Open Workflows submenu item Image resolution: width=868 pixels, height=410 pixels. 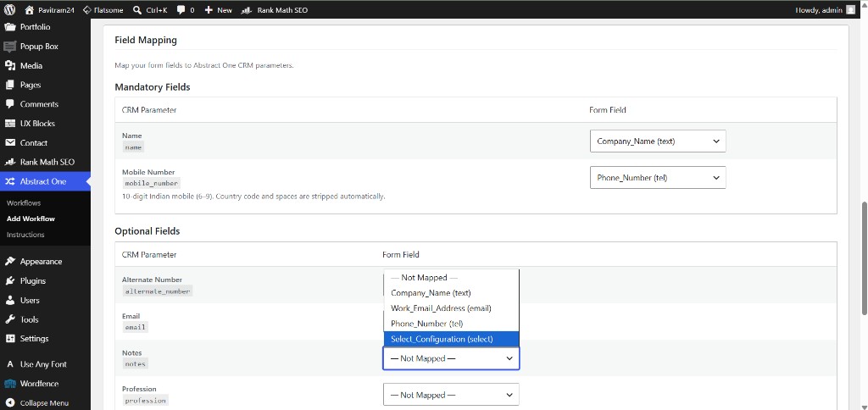click(x=24, y=203)
